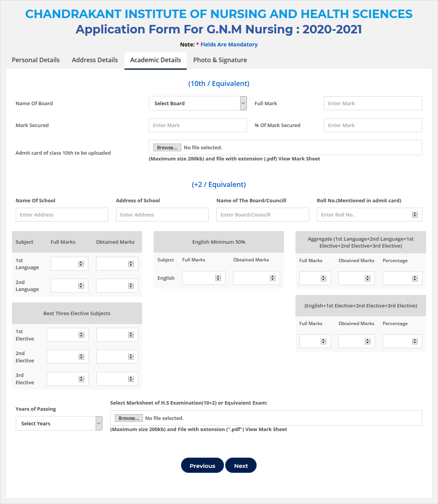Browse for the class 10th admit card

click(x=168, y=147)
